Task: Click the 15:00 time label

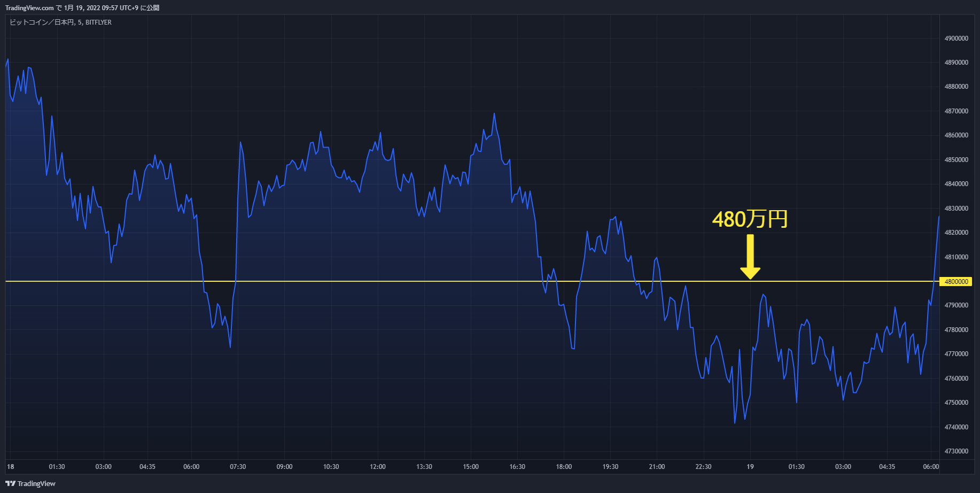Action: coord(471,467)
